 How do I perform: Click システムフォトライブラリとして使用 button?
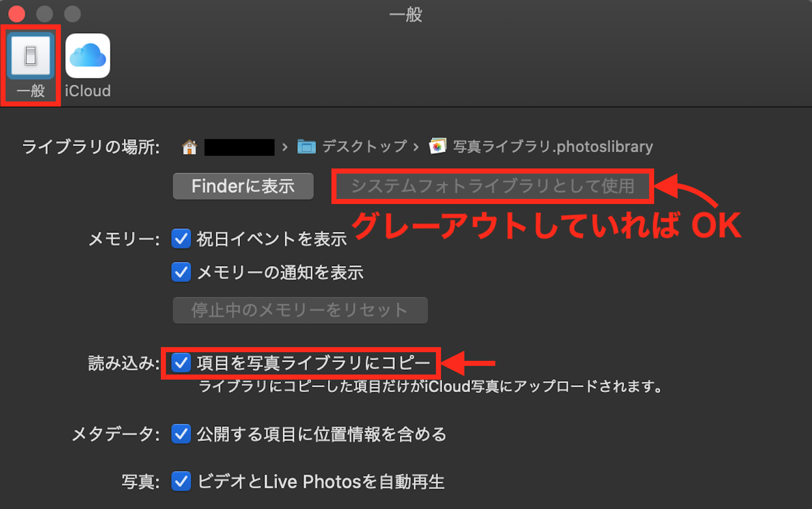493,186
